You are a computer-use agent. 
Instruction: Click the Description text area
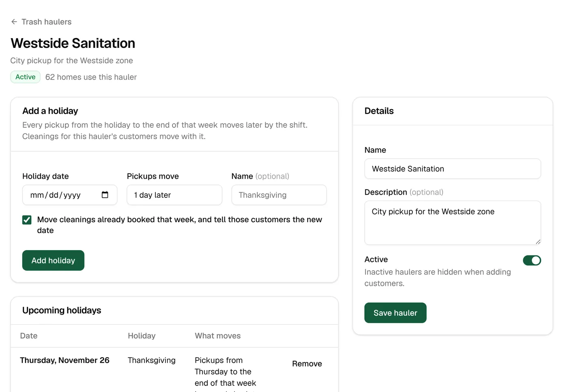[x=453, y=223]
